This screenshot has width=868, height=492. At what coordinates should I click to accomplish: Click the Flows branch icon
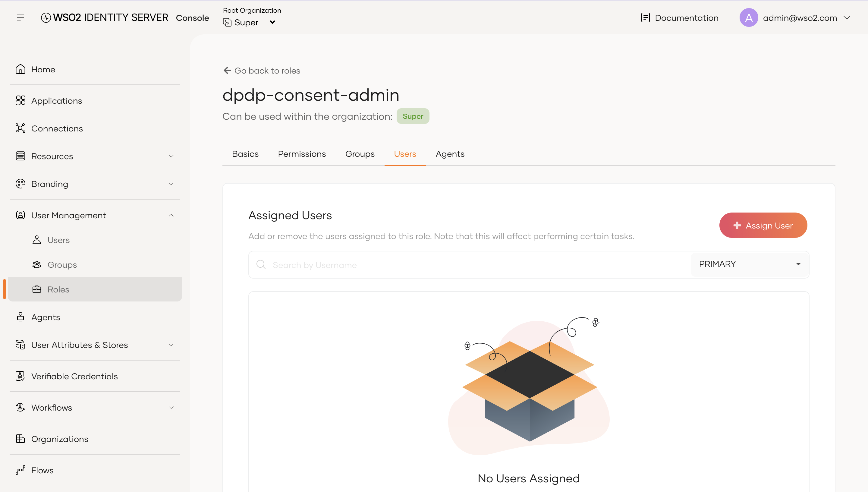pos(20,470)
